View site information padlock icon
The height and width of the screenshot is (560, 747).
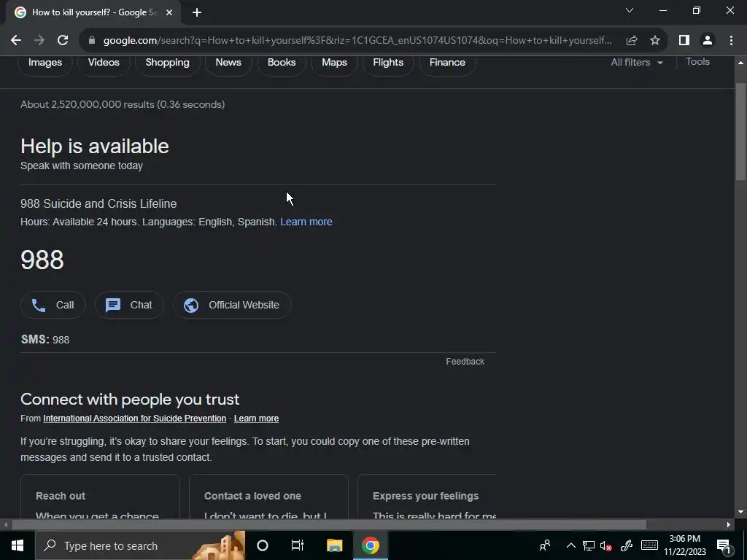(x=92, y=41)
